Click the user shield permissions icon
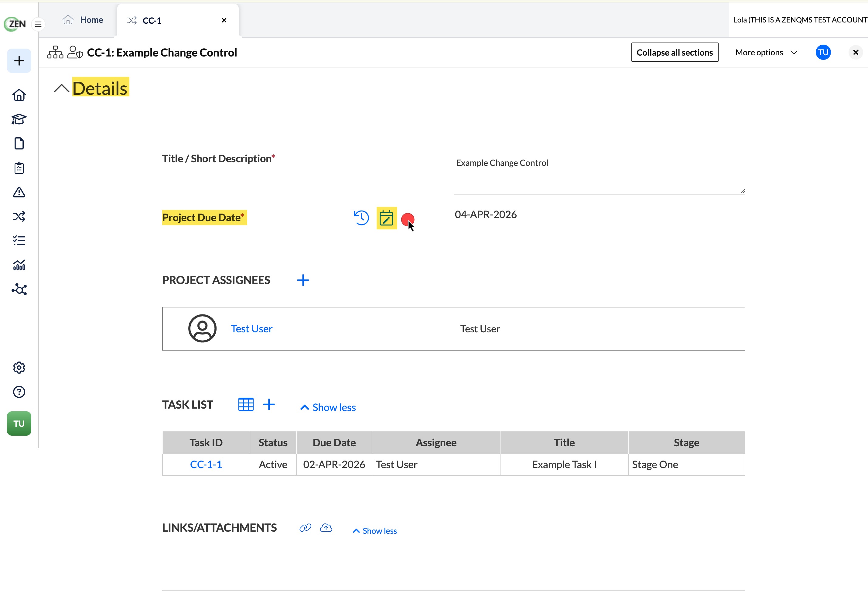The image size is (868, 600). pos(75,52)
